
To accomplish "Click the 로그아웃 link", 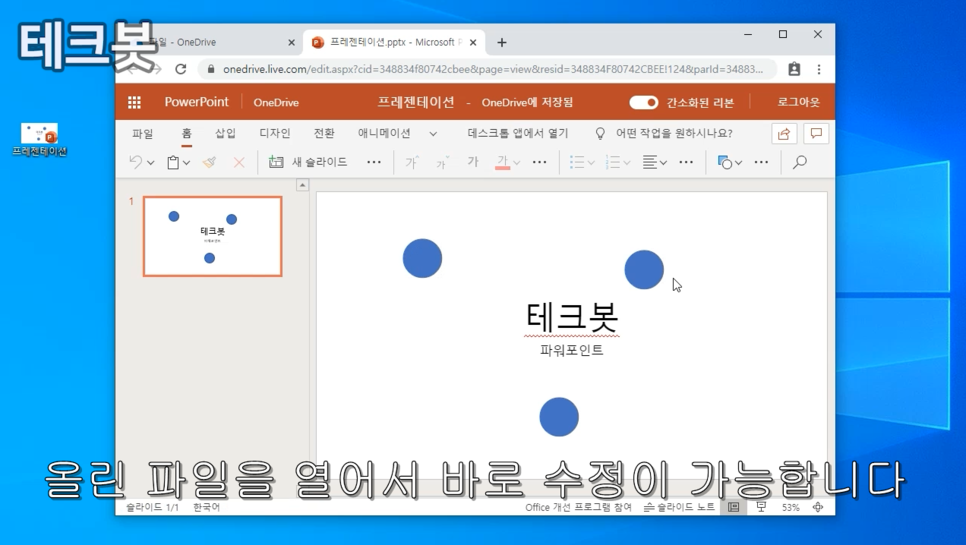I will click(798, 102).
